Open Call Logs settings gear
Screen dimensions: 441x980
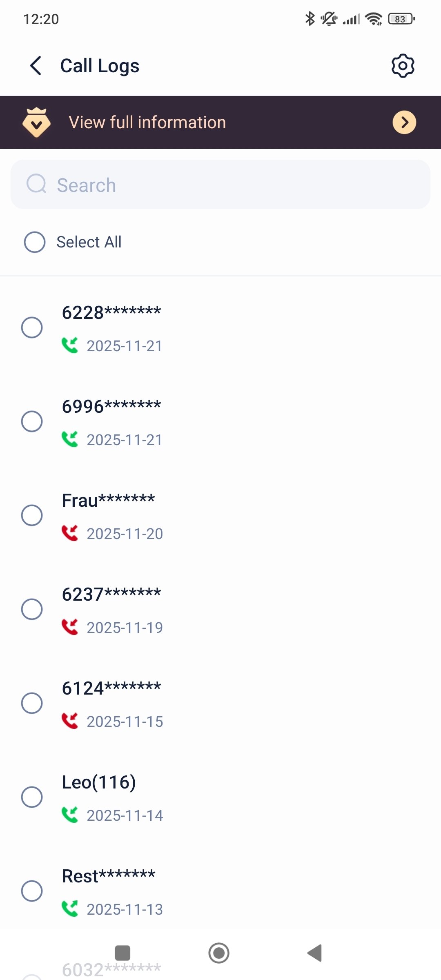403,66
